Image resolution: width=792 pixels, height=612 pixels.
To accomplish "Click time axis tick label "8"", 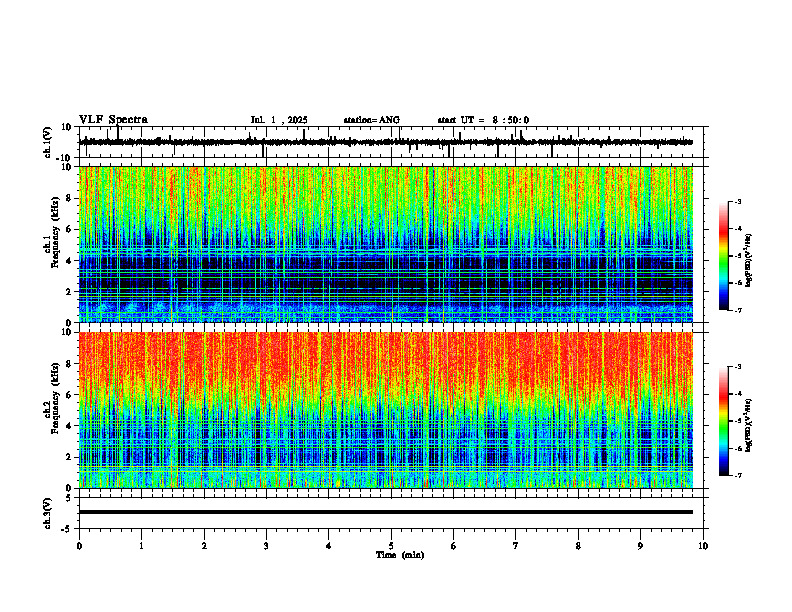I will pyautogui.click(x=578, y=546).
